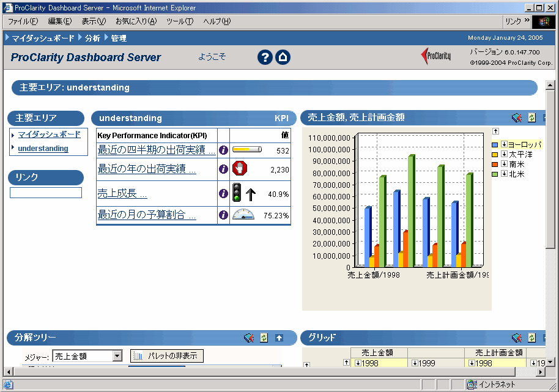Image resolution: width=559 pixels, height=392 pixels.
Task: Click the 太平洋 yellow legend swatch
Action: [495, 154]
